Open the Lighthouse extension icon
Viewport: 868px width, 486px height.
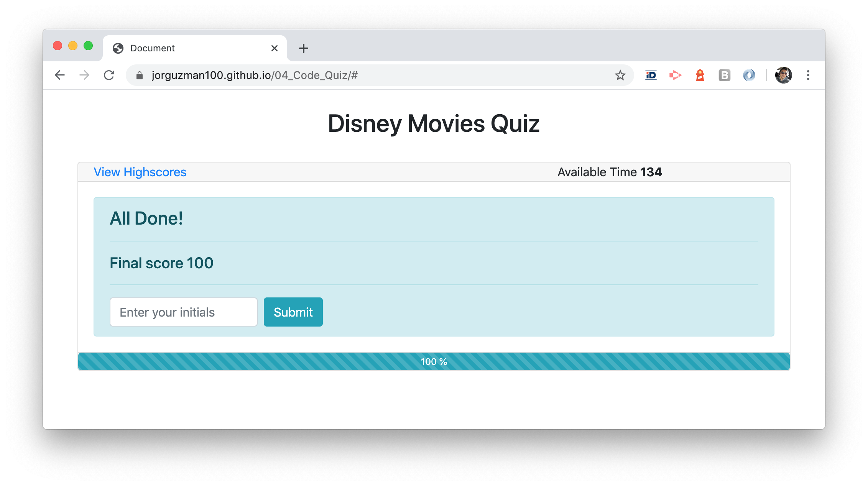click(x=700, y=75)
